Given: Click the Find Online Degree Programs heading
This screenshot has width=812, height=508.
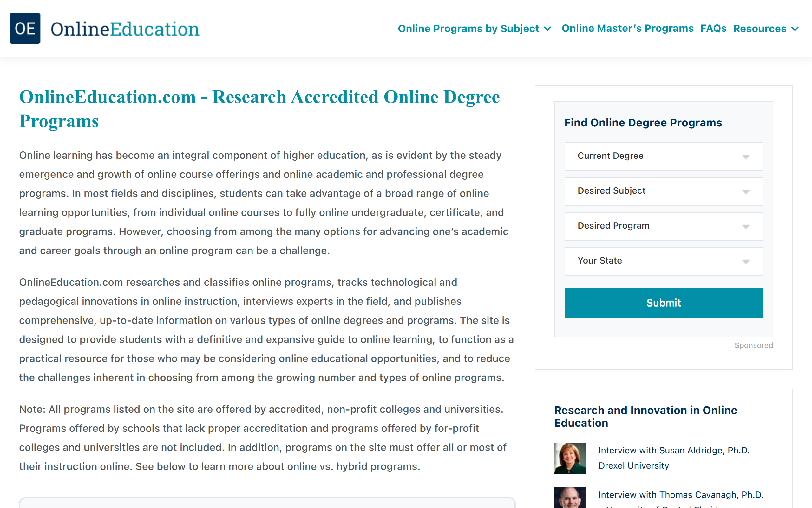Looking at the screenshot, I should tap(643, 123).
